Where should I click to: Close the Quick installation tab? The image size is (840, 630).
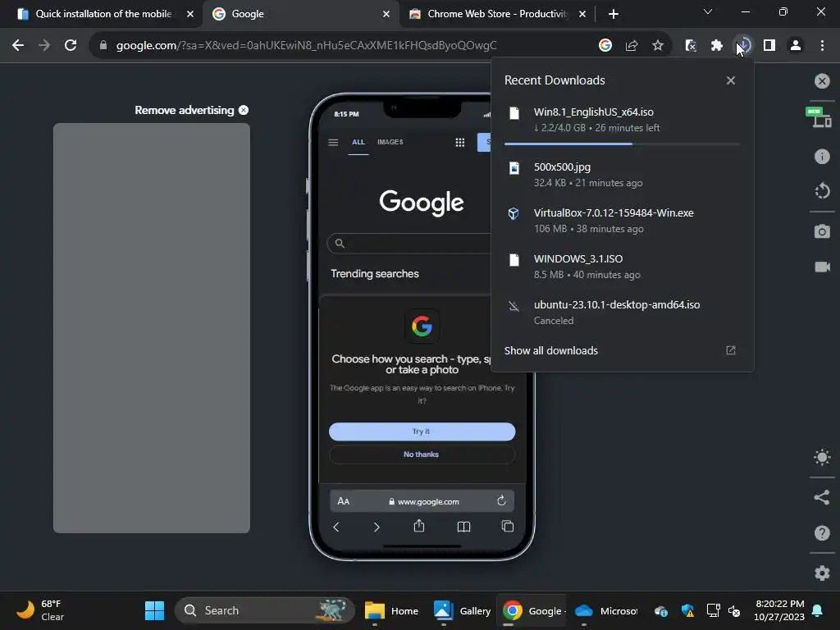[190, 14]
